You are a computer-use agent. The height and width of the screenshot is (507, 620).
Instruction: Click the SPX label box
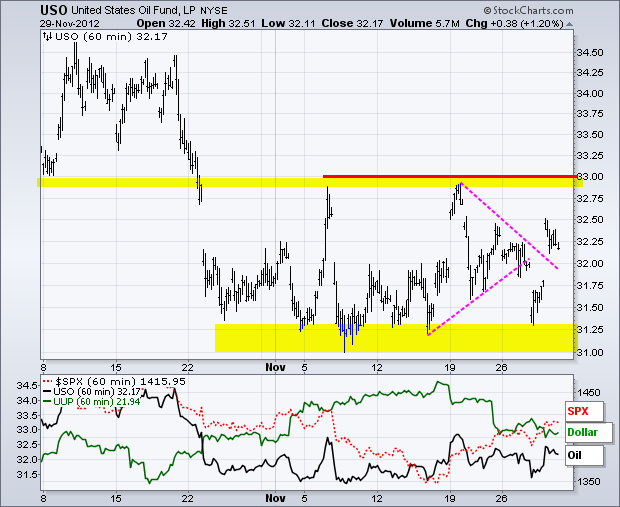pos(585,411)
